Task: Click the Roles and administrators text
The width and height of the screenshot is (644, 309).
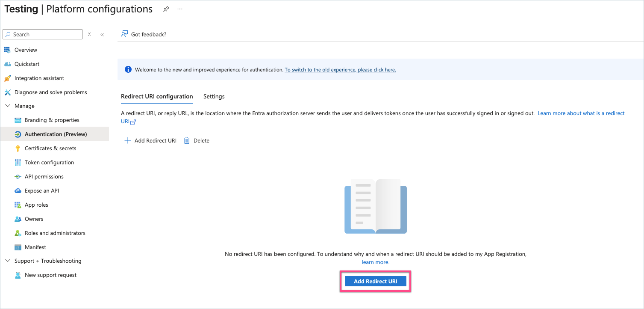Action: tap(55, 233)
